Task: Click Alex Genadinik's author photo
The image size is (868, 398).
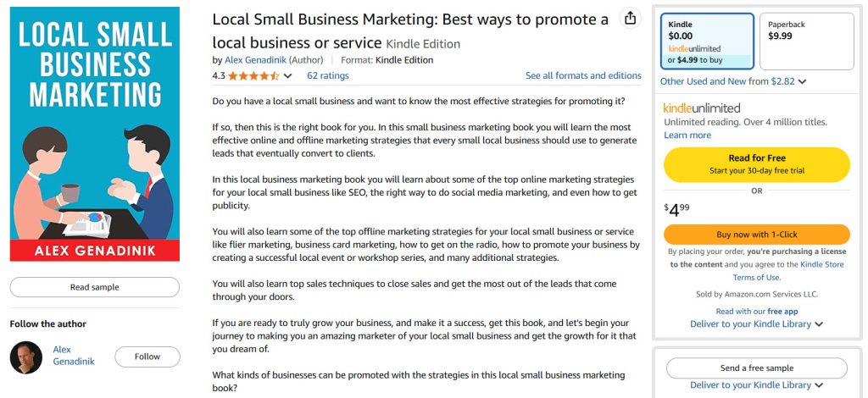Action: tap(25, 357)
